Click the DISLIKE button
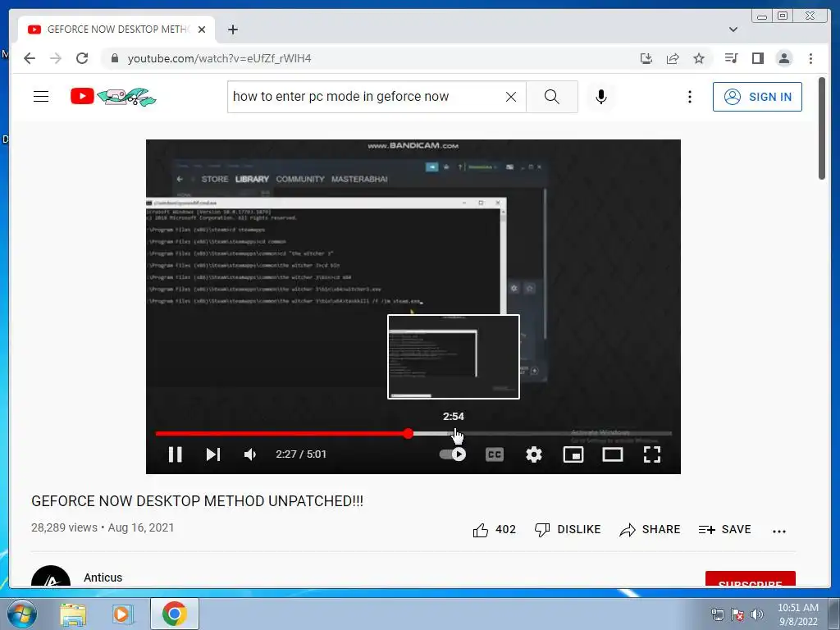Viewport: 840px width, 630px height. coord(568,530)
